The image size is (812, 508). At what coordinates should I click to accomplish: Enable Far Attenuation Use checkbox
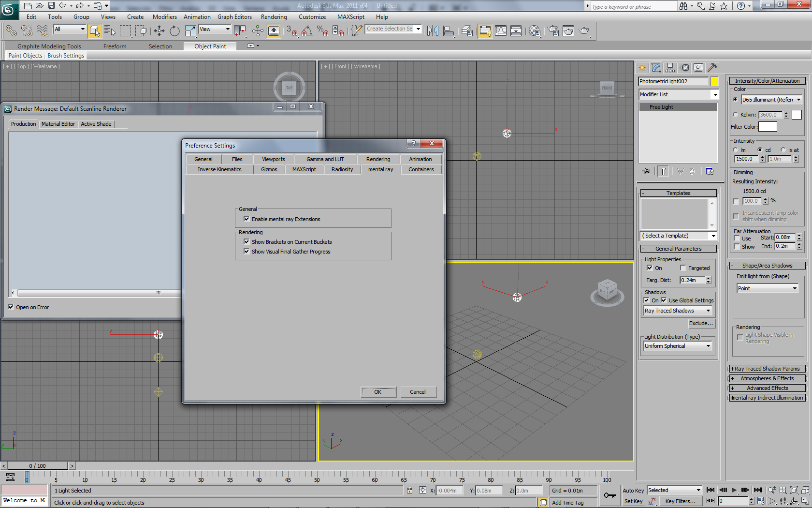click(x=737, y=239)
